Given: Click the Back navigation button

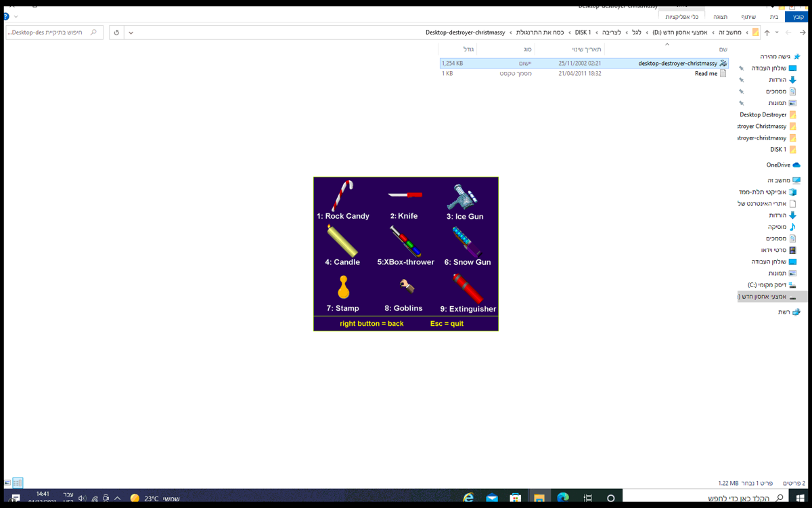Looking at the screenshot, I should pyautogui.click(x=803, y=32).
